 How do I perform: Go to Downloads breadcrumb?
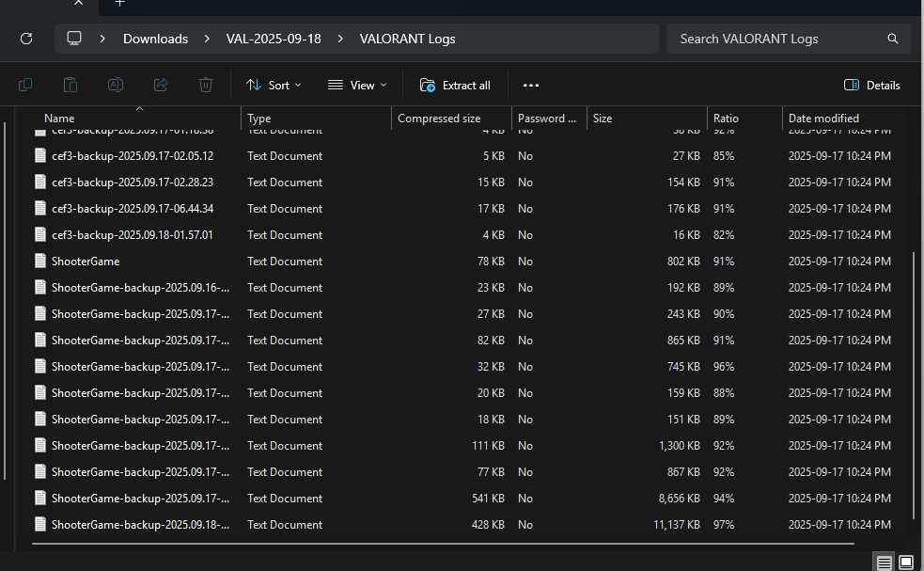click(x=156, y=39)
